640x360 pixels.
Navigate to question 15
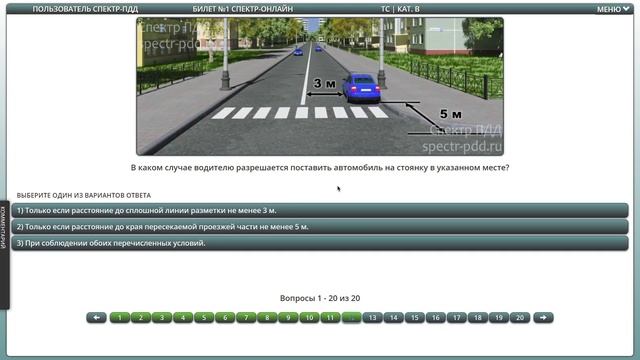point(415,318)
